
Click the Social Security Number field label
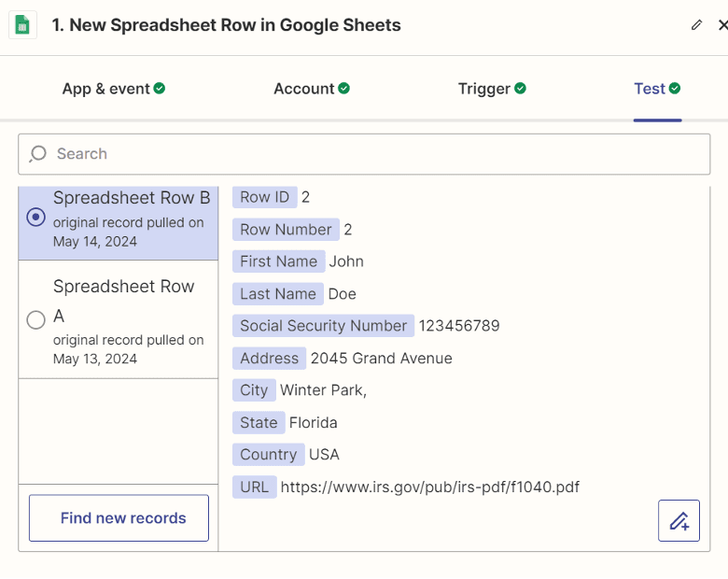point(323,326)
